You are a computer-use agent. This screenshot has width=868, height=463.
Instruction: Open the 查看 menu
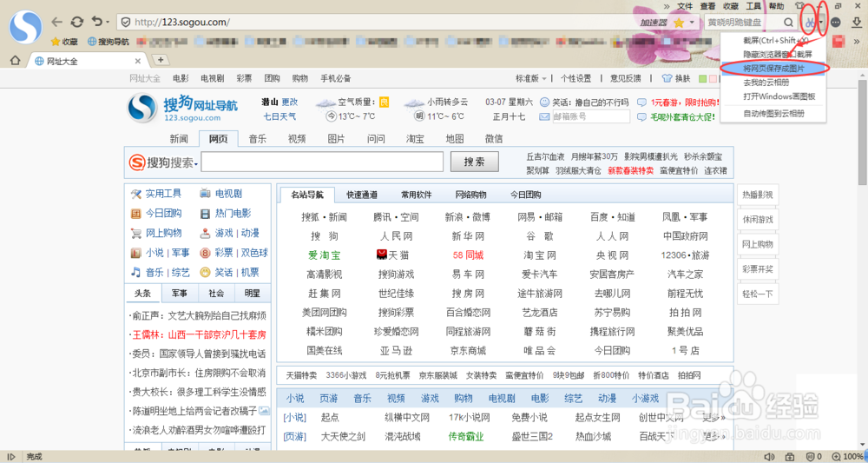click(x=707, y=6)
